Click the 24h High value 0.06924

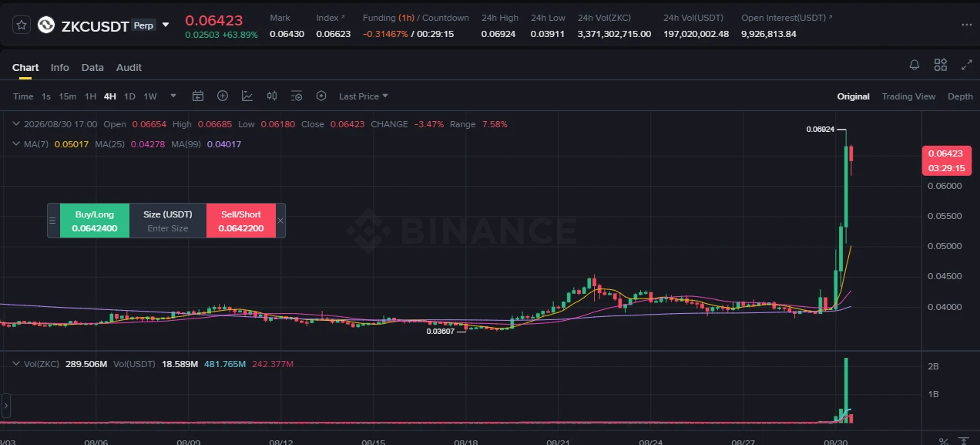click(500, 34)
